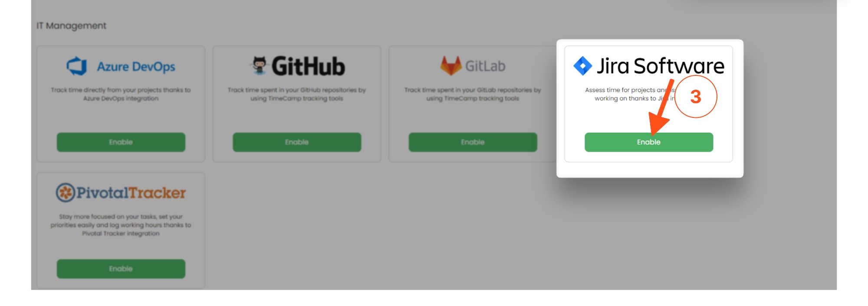The height and width of the screenshot is (306, 868).
Task: Click the Azure DevOps description text
Action: (121, 94)
